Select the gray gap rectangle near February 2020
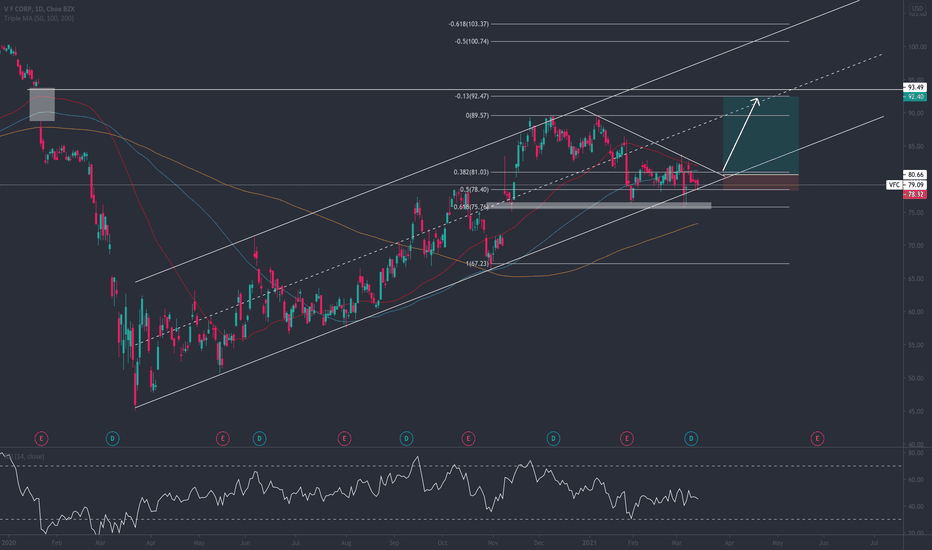The width and height of the screenshot is (932, 550). [42, 105]
